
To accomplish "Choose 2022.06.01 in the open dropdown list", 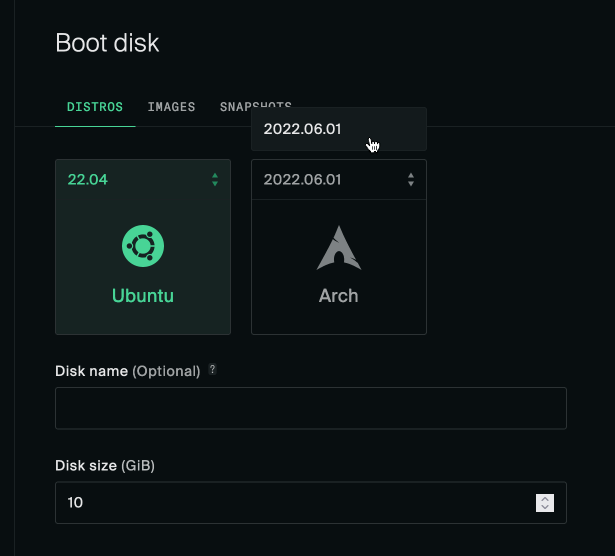I will 339,129.
